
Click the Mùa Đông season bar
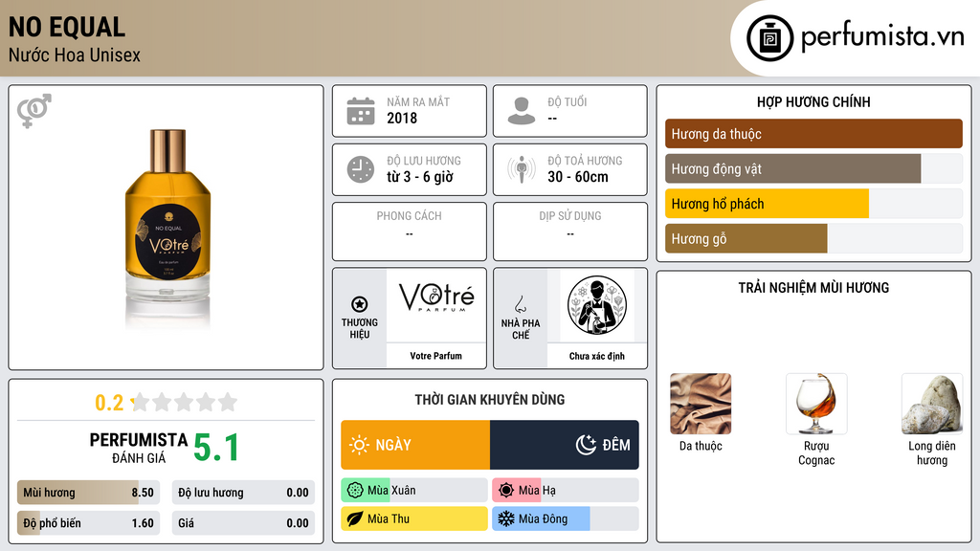[x=566, y=519]
